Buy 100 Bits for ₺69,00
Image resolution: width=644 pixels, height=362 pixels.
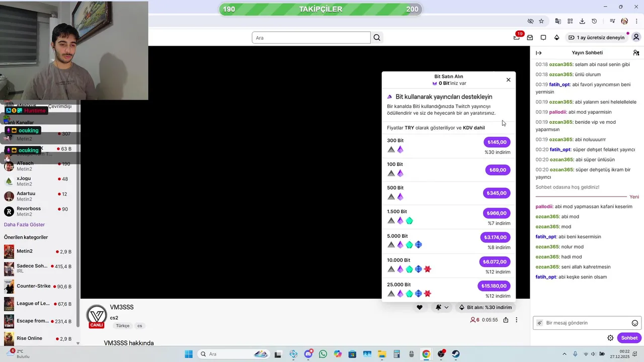pyautogui.click(x=498, y=170)
